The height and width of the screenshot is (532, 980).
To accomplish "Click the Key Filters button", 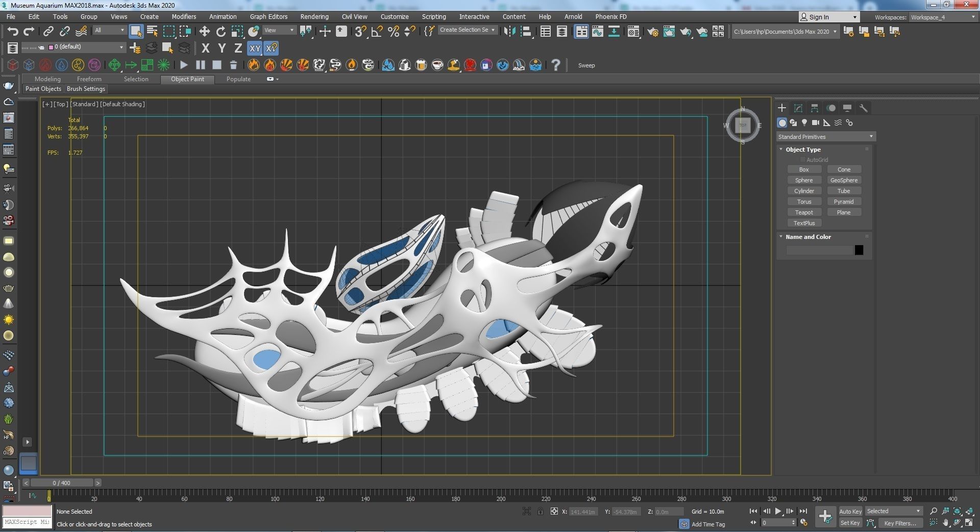I will coord(900,523).
